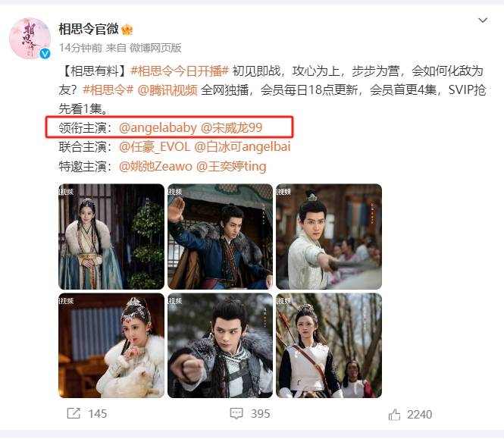Screen dimensions: 504x439
Task: Expand the post options chevron
Action: click(483, 20)
